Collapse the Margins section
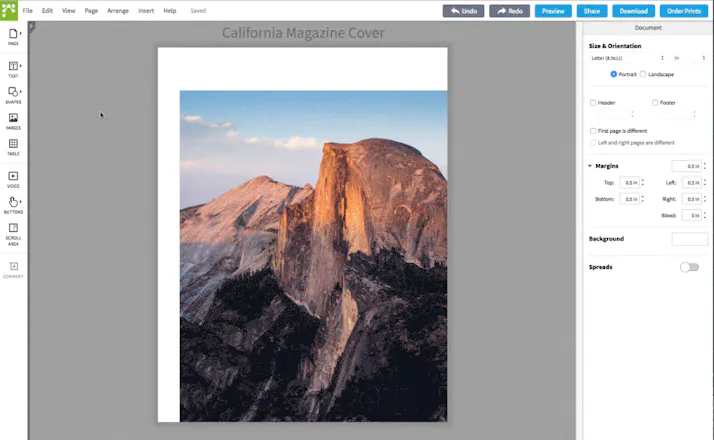This screenshot has width=714, height=440. pyautogui.click(x=590, y=166)
